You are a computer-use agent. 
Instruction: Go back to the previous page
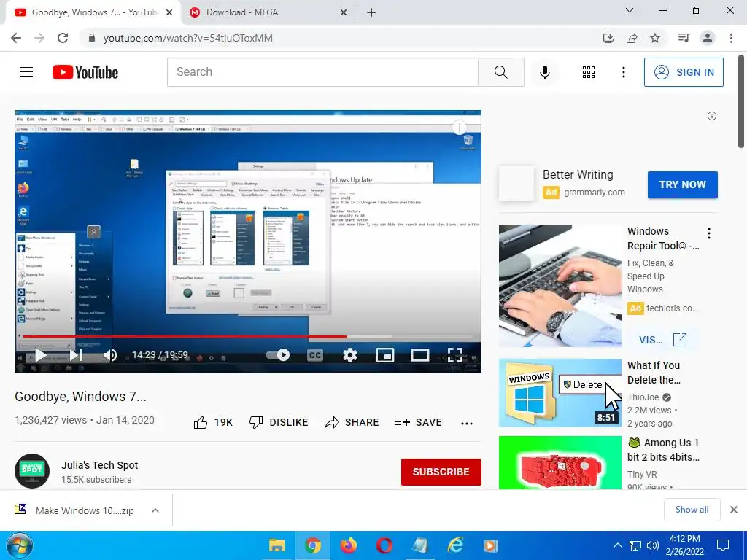[x=16, y=38]
